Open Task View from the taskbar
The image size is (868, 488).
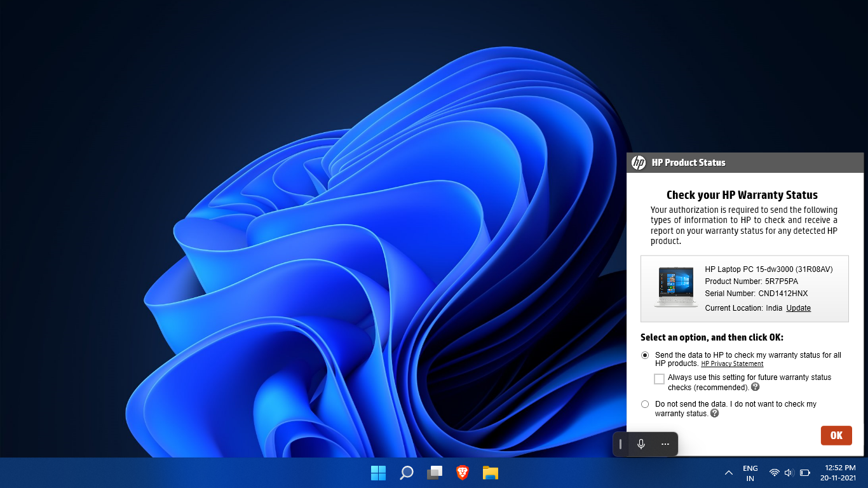click(x=435, y=473)
